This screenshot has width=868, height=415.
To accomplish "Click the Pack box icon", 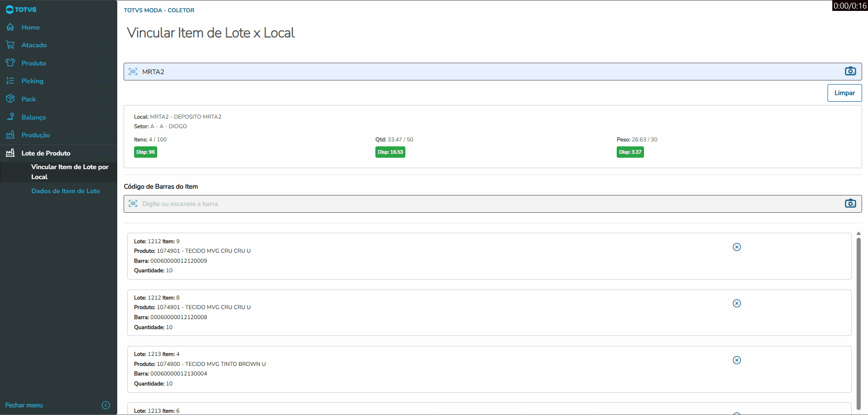I will (x=10, y=99).
